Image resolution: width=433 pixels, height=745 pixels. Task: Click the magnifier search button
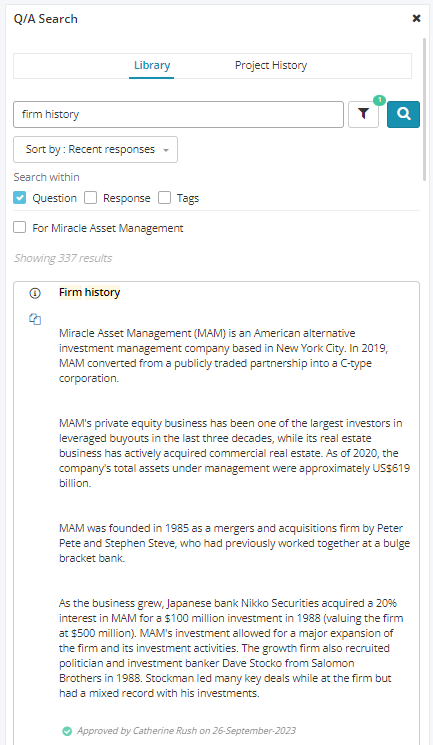pos(403,114)
